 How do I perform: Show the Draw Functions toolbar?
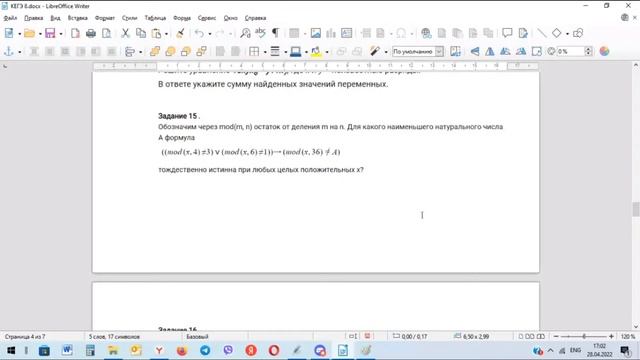[578, 33]
